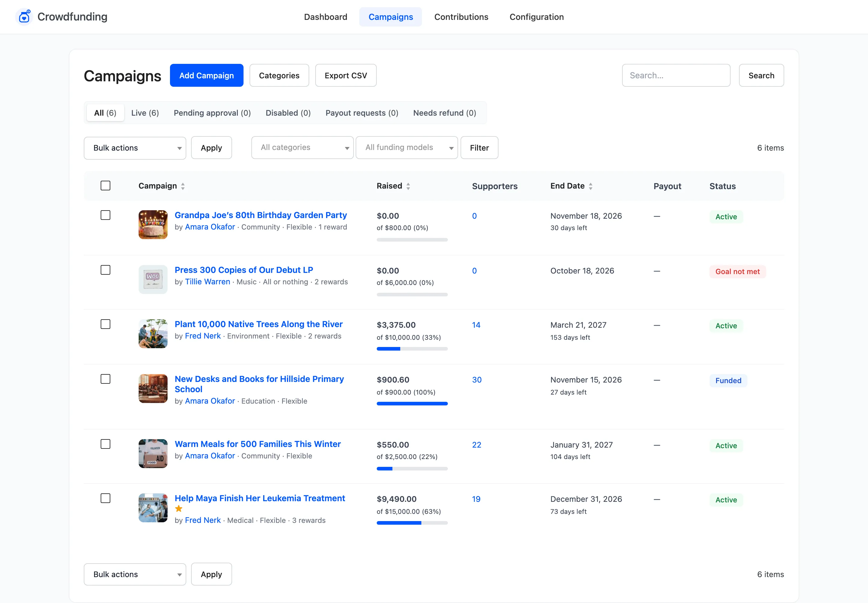Click the top Apply button
The width and height of the screenshot is (868, 603).
pyautogui.click(x=211, y=148)
